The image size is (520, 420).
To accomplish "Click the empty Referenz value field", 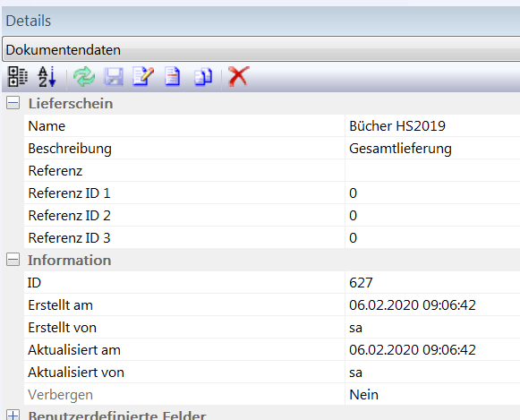I will point(433,170).
